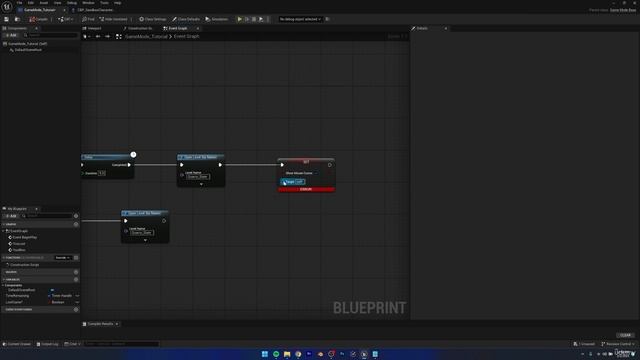Click the GameMode_Tutorial breadcrumb
The height and width of the screenshot is (360, 640).
(x=146, y=36)
